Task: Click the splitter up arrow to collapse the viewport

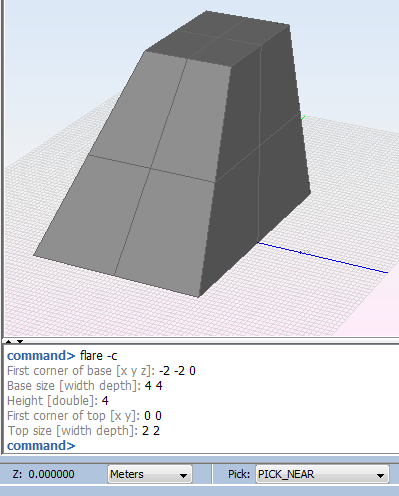Action: click(9, 342)
